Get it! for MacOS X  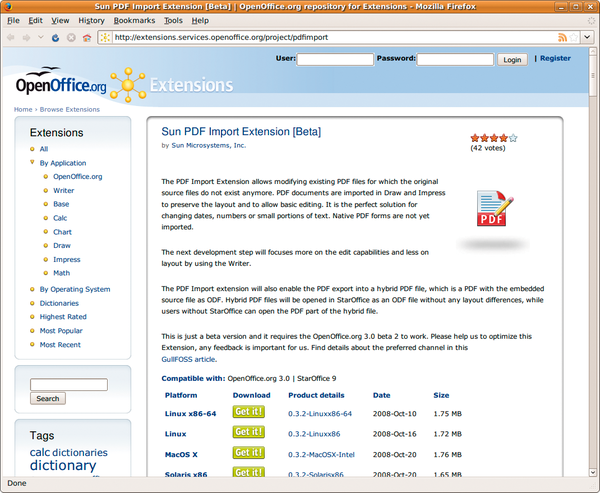point(249,453)
